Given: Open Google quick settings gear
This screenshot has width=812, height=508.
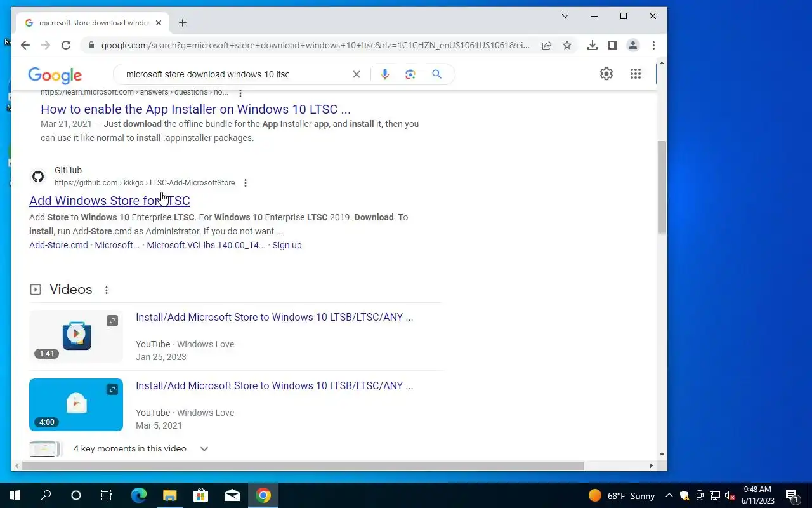Looking at the screenshot, I should (x=606, y=74).
